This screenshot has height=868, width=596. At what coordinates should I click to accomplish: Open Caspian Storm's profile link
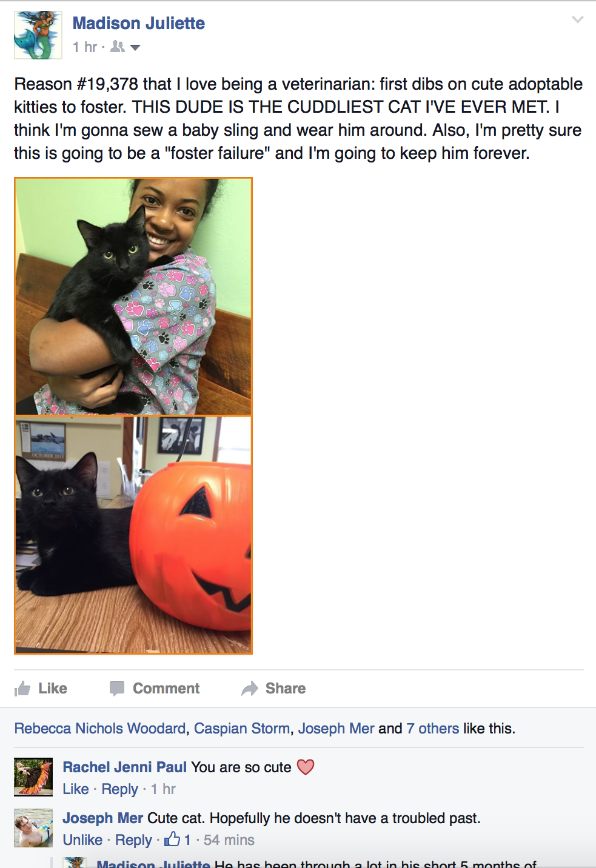coord(242,728)
